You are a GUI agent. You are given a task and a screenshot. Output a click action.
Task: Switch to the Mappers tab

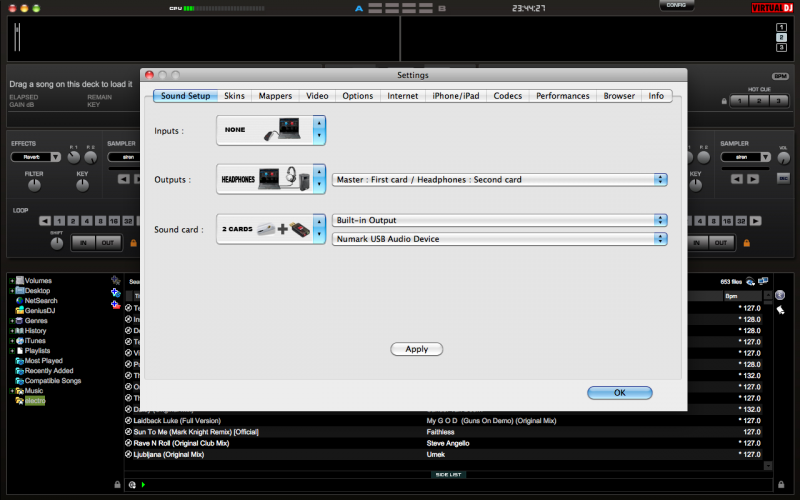[275, 96]
